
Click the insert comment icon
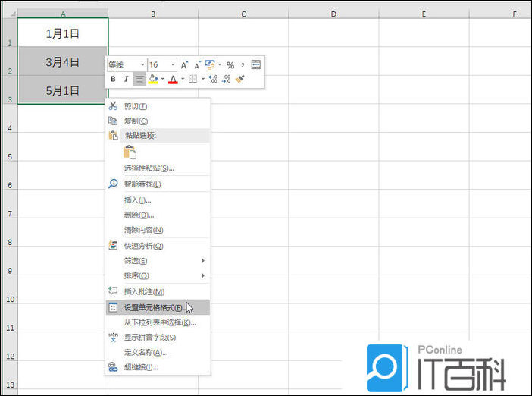113,291
